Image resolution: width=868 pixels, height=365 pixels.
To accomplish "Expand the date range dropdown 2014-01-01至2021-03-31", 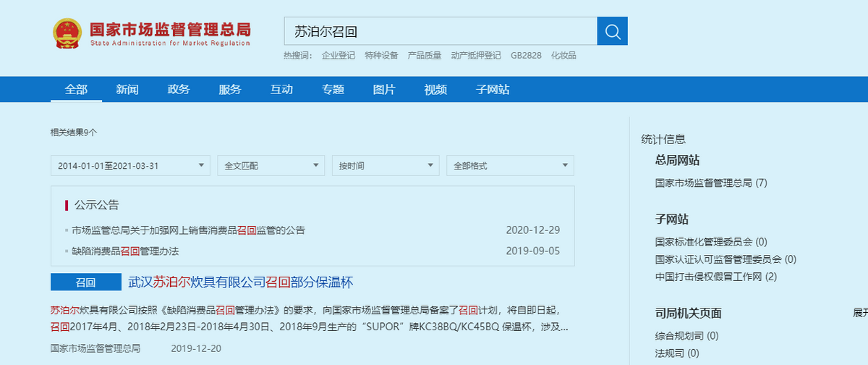I will [130, 166].
